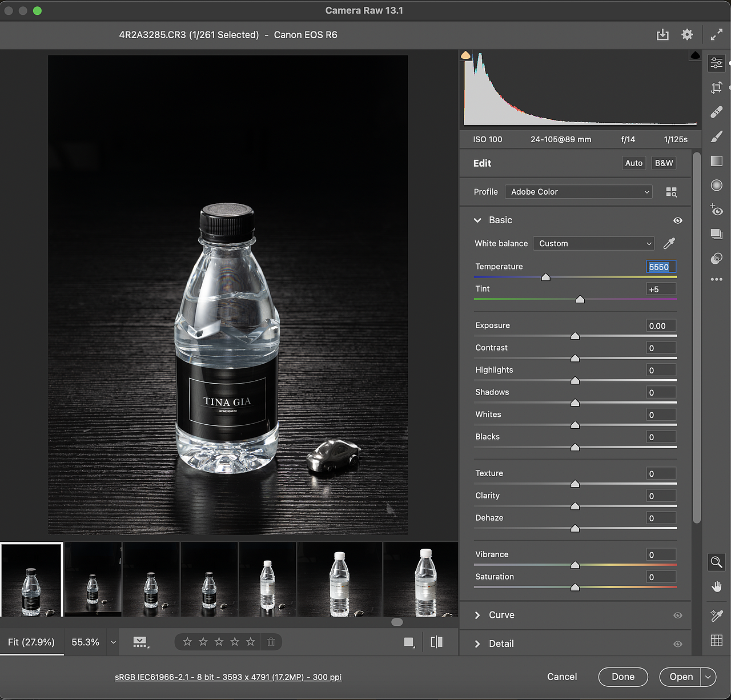Viewport: 731px width, 700px height.
Task: Choose the Adjustment Brush tool
Action: click(x=716, y=136)
